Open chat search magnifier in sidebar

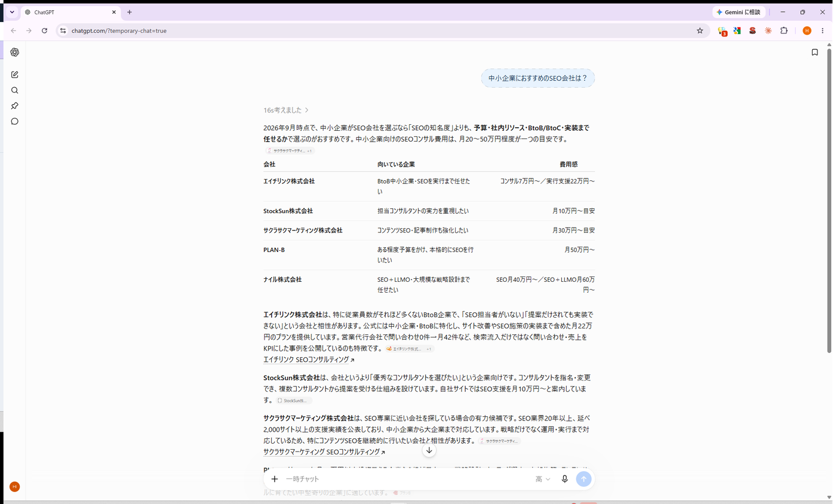coord(15,90)
